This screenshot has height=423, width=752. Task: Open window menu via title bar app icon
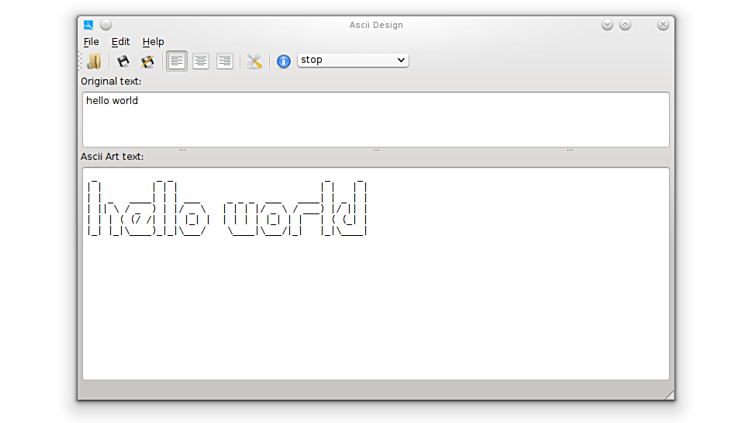[x=89, y=25]
